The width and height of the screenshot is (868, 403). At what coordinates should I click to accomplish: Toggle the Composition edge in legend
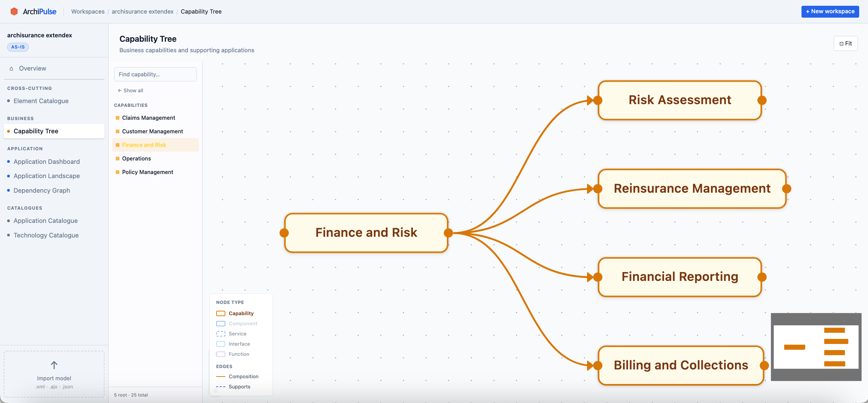221,377
